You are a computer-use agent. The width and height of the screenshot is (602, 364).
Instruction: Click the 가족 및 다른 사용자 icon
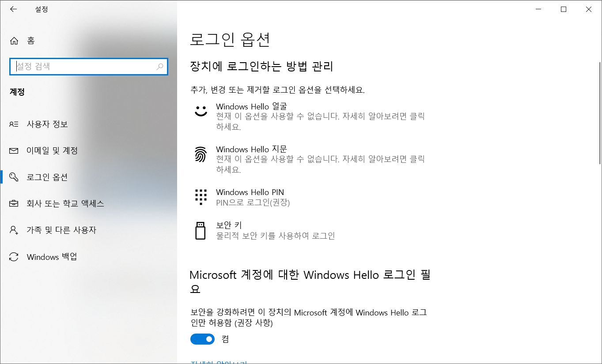pyautogui.click(x=14, y=230)
